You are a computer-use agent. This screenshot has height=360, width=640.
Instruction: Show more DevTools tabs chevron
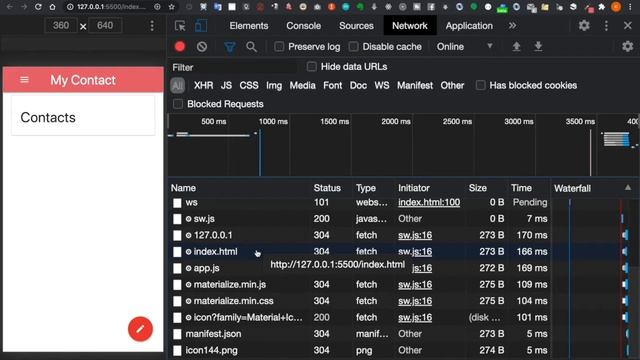(512, 26)
